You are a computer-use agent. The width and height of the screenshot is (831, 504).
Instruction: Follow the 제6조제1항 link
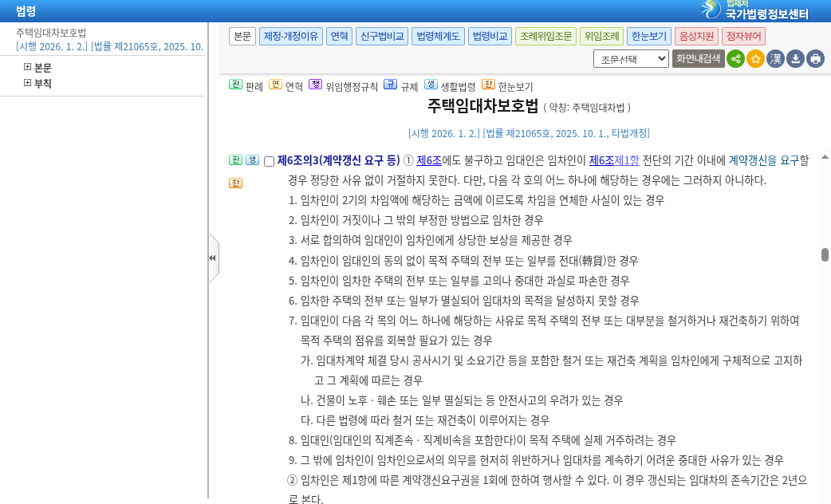(x=614, y=160)
